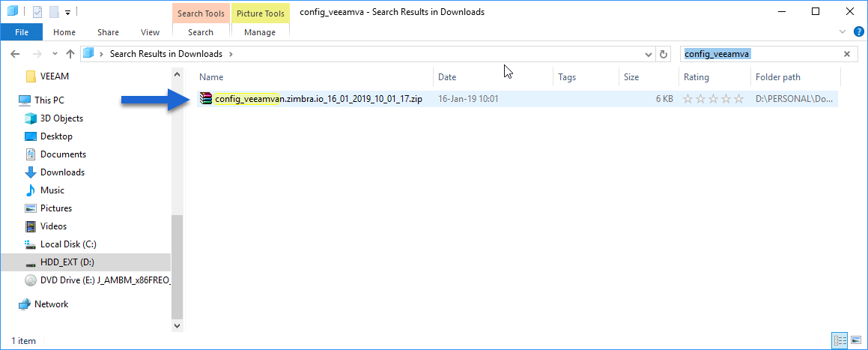Click the Downloads blue arrow icon
The height and width of the screenshot is (350, 868).
[x=31, y=172]
